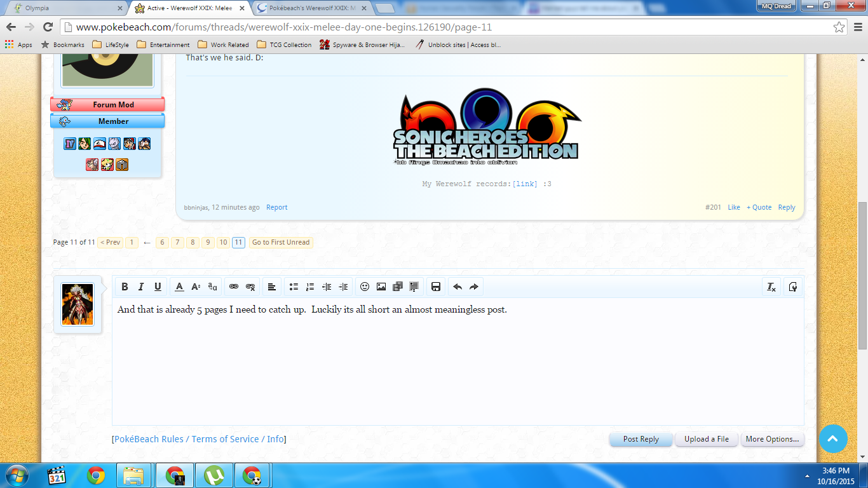This screenshot has width=868, height=488.
Task: Click the Member badge
Action: [107, 121]
